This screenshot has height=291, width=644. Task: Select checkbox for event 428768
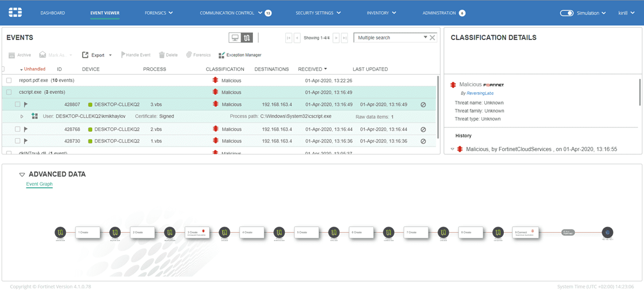[18, 130]
